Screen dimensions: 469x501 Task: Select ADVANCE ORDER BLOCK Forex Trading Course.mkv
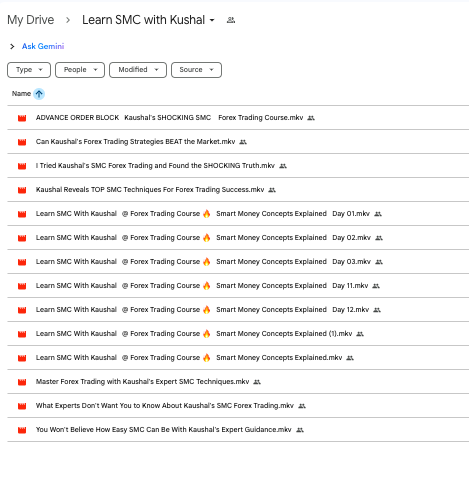pyautogui.click(x=169, y=118)
